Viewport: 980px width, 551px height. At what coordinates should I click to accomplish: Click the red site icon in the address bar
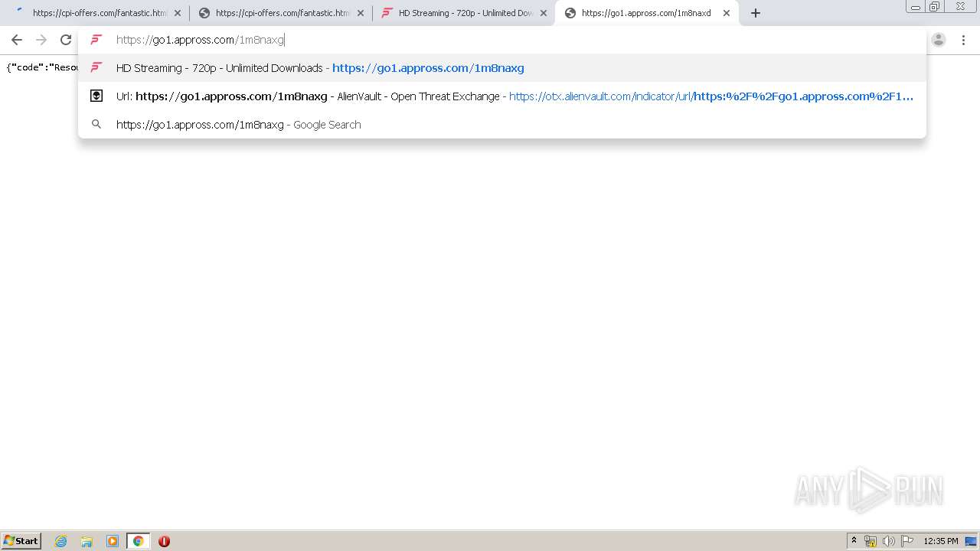point(96,40)
